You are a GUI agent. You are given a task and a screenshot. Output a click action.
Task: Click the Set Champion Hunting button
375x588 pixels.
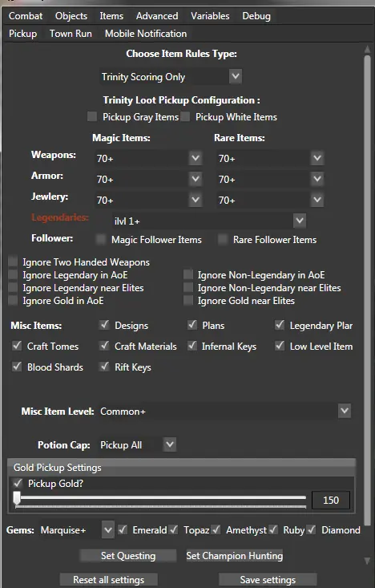point(235,555)
